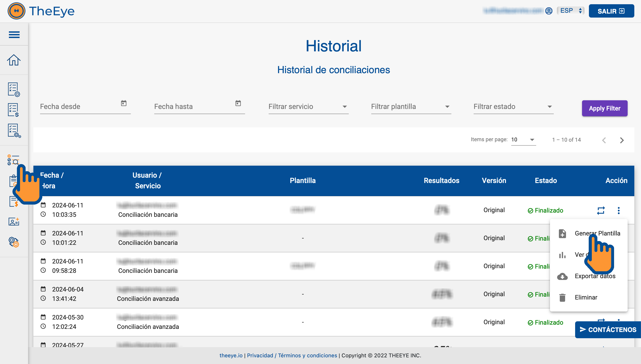Expand the Filtrar servicio dropdown
641x364 pixels.
(308, 107)
